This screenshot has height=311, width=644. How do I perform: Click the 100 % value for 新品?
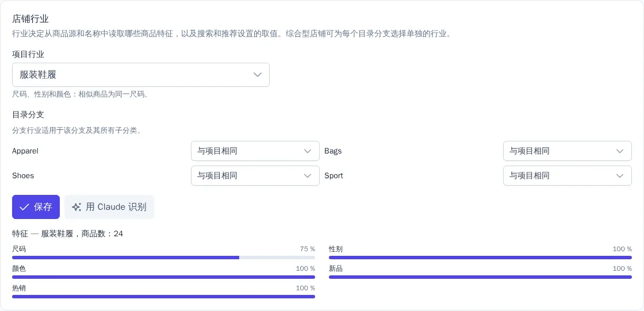[x=622, y=268]
